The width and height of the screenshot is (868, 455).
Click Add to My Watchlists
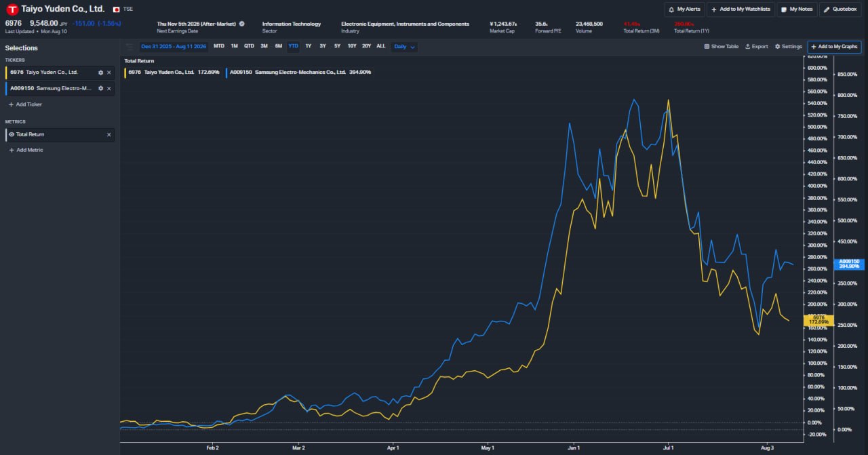tap(739, 9)
